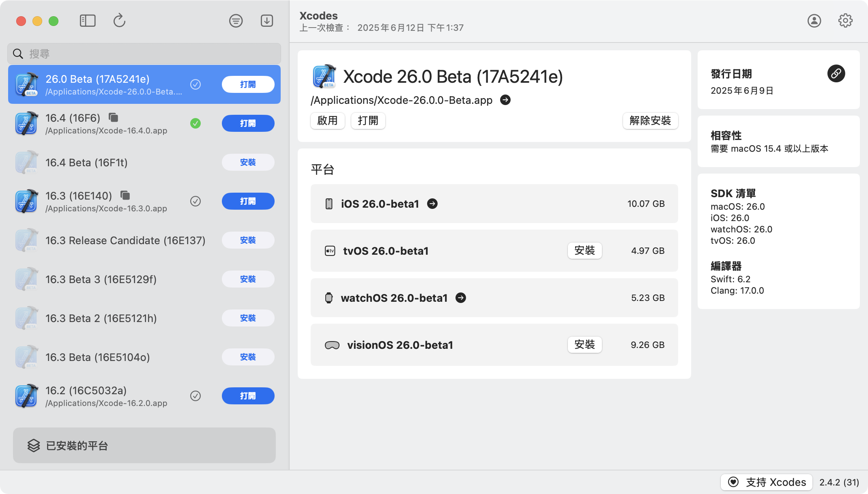Click the iPhone icon in iOS platform row
This screenshot has height=494, width=868.
tap(329, 204)
